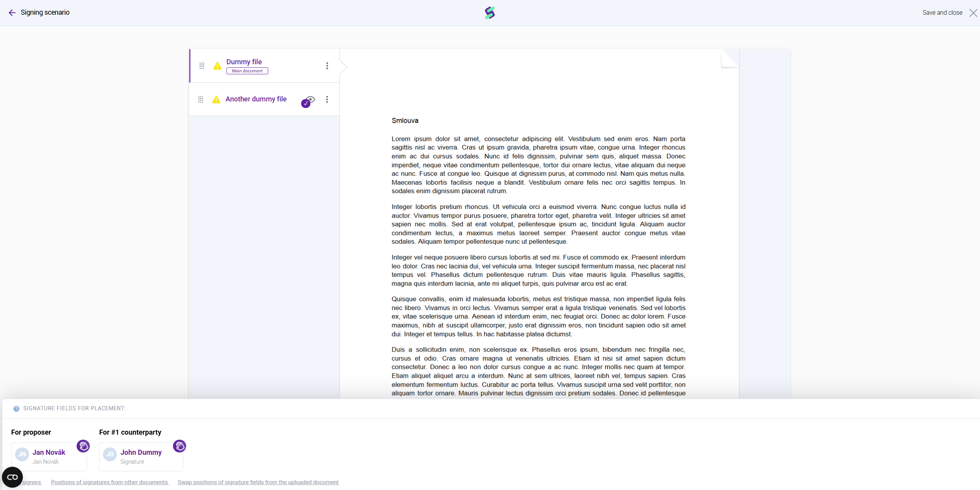Open the black round widget in bottom-left corner
This screenshot has width=980, height=490.
click(x=12, y=477)
